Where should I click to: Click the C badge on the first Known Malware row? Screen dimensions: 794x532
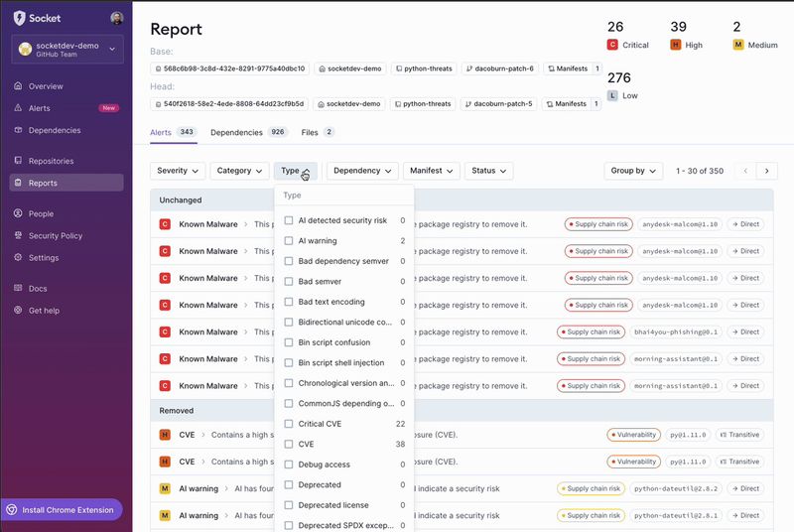[165, 224]
